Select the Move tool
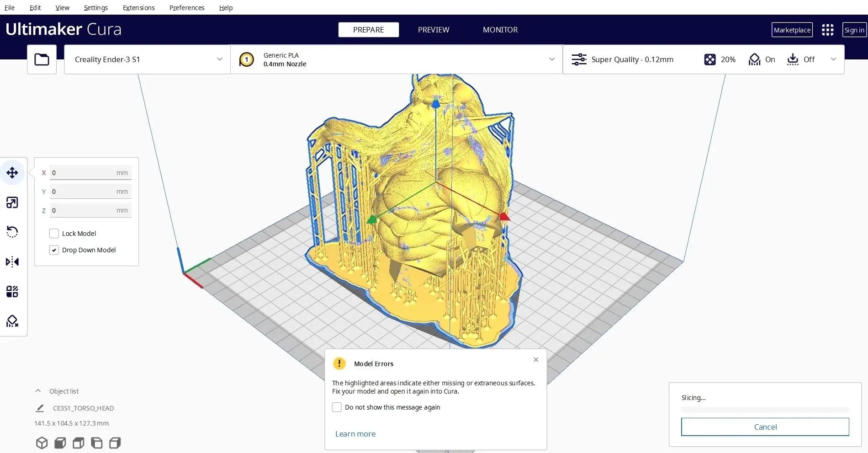Screen dimensions: 868x453 click(x=12, y=173)
